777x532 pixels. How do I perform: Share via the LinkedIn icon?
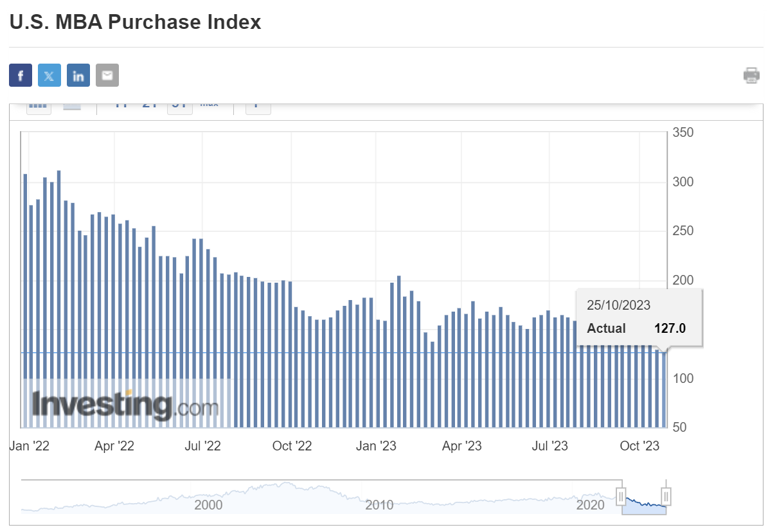click(78, 76)
